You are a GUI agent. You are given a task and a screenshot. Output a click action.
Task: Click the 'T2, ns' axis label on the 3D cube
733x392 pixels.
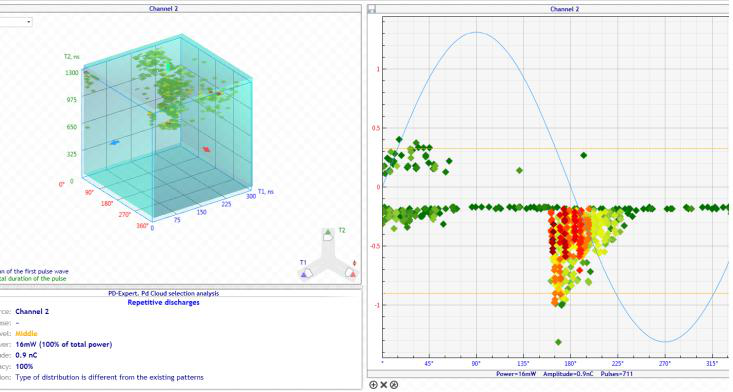pos(72,57)
